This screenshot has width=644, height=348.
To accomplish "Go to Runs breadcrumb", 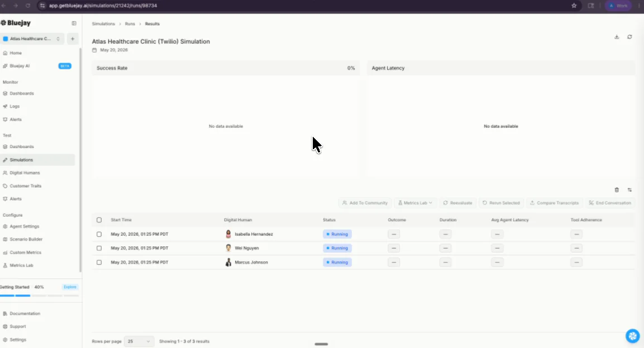I will 130,24.
